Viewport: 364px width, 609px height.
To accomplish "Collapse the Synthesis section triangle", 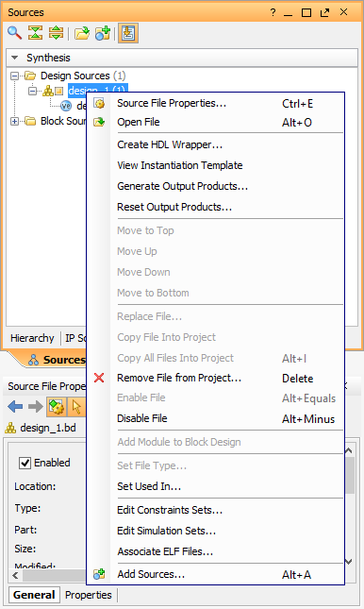I will coord(15,58).
